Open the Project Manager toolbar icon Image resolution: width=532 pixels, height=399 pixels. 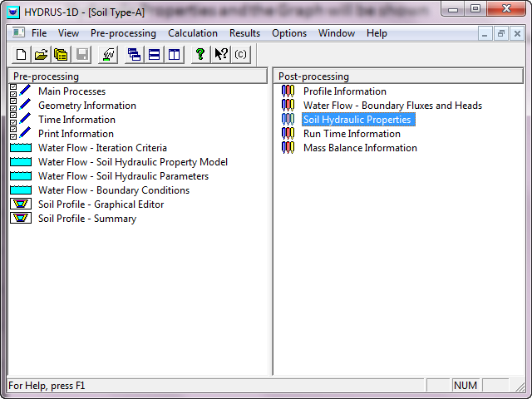coord(60,55)
